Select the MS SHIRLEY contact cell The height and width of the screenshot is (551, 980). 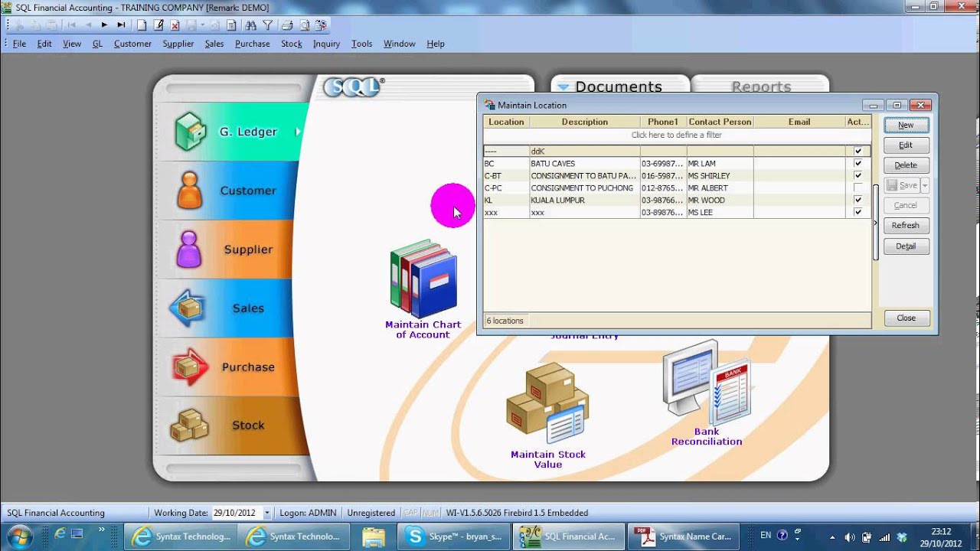coord(720,176)
